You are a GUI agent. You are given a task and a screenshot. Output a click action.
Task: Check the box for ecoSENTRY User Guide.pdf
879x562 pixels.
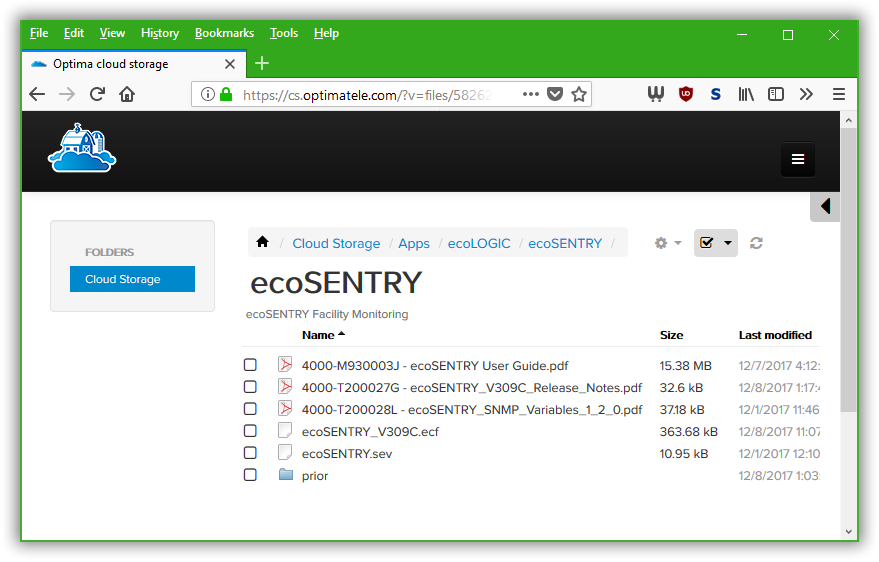click(250, 365)
